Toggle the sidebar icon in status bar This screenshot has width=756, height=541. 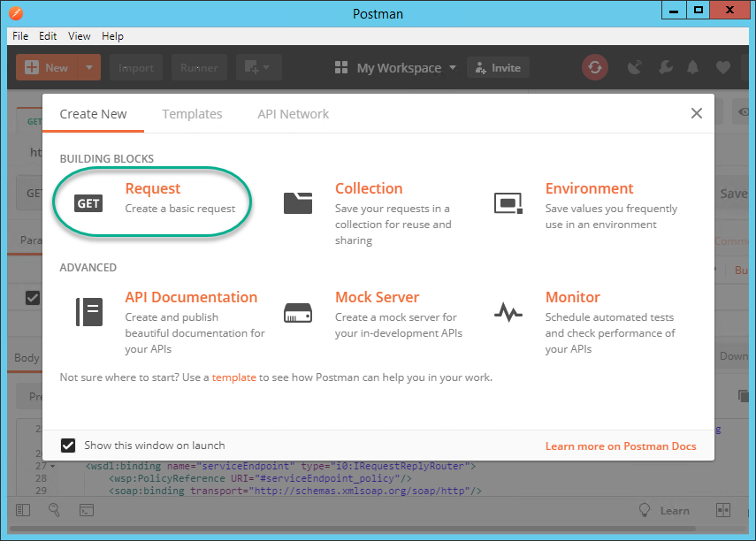(x=23, y=510)
